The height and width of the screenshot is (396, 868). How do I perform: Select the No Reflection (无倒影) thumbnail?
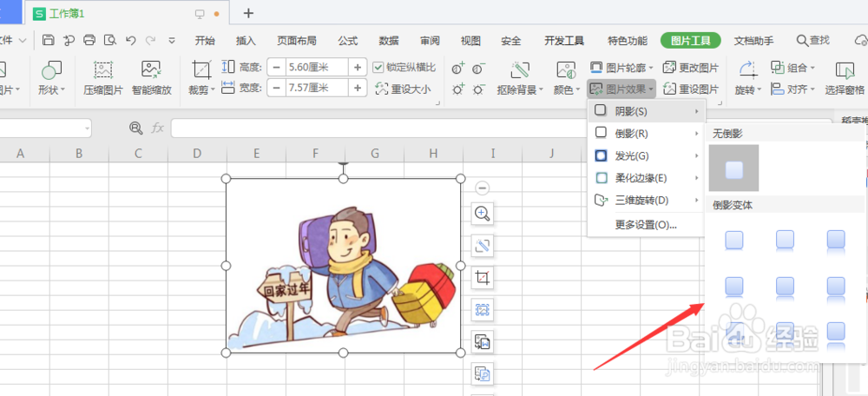coord(734,168)
